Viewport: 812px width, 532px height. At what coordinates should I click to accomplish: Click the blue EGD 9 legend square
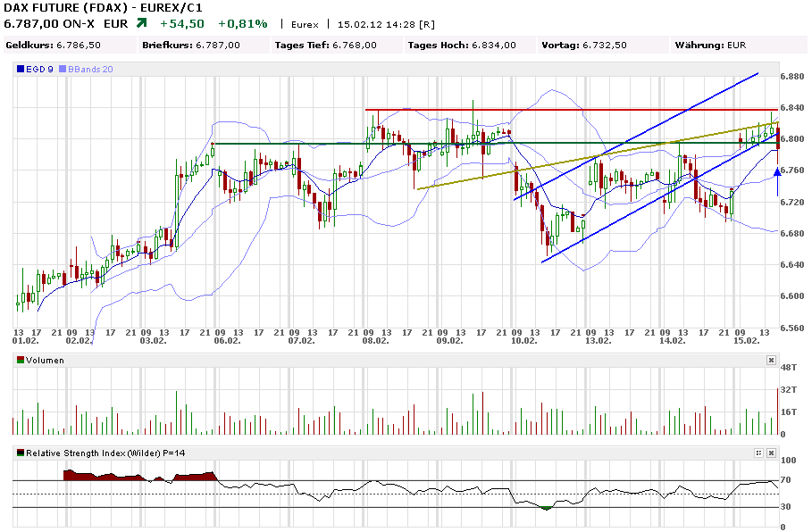pyautogui.click(x=21, y=69)
